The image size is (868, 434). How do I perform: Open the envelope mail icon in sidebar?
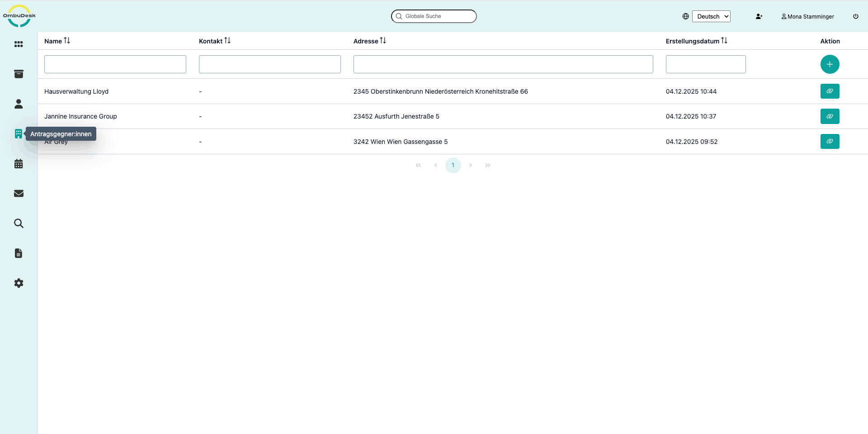tap(19, 194)
